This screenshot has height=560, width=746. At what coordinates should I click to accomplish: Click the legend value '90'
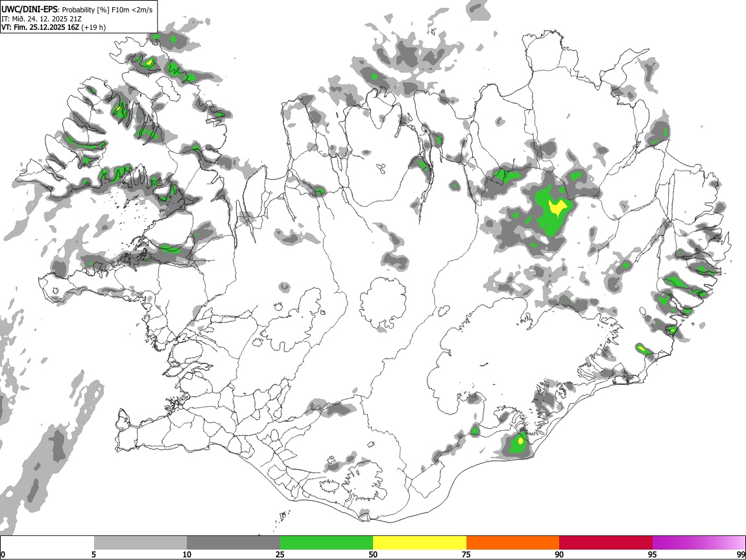[559, 554]
